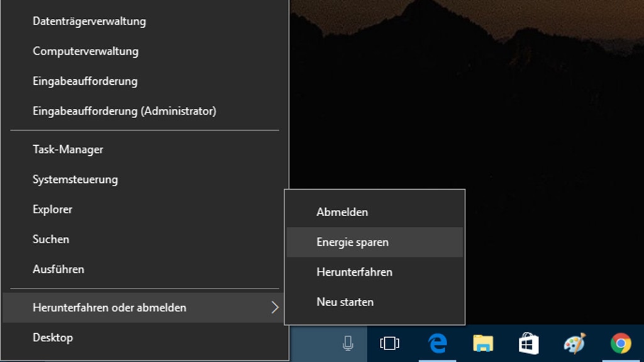The image size is (644, 362).
Task: Launch Eingabeaufforderung (Administrator)
Action: [125, 111]
